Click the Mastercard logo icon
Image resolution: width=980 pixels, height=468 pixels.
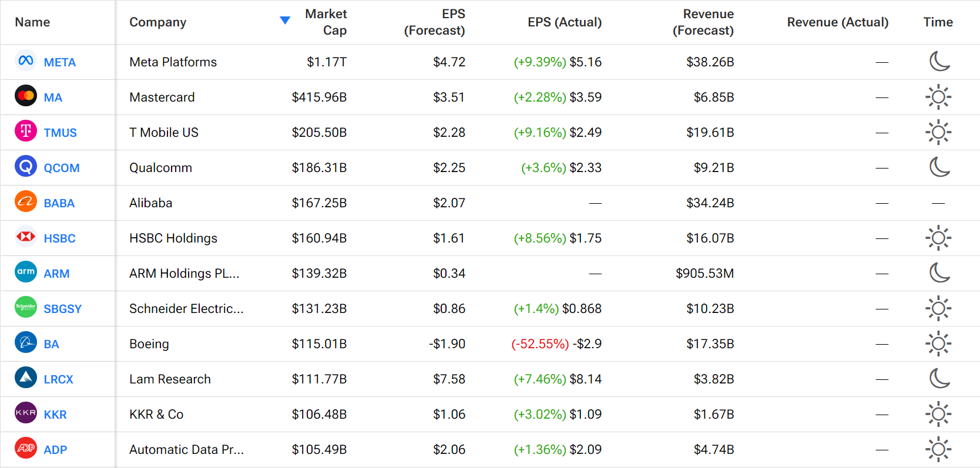[26, 95]
